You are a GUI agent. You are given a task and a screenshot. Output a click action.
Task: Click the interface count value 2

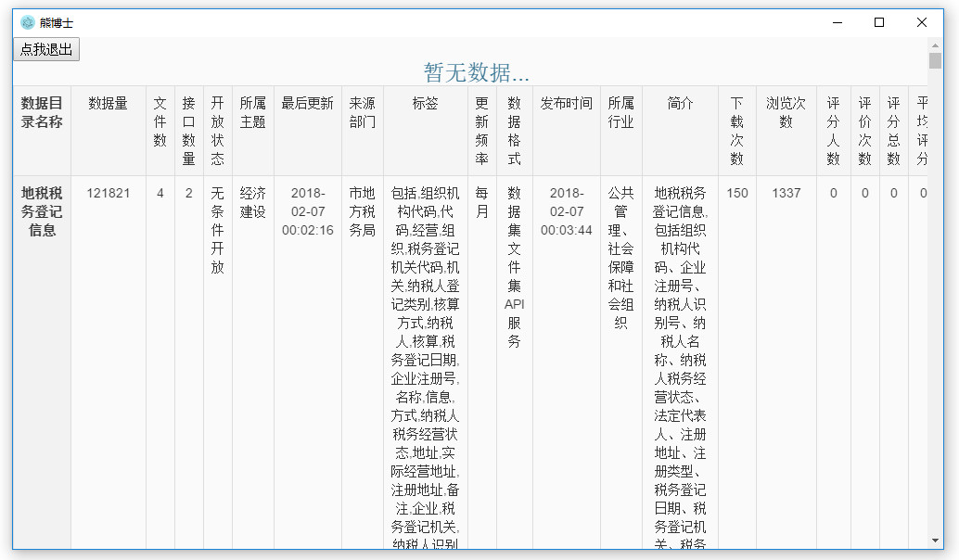click(189, 193)
